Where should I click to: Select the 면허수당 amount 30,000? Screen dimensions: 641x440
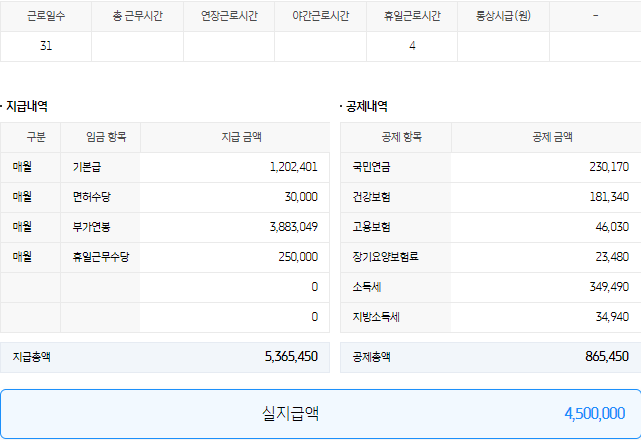[301, 198]
